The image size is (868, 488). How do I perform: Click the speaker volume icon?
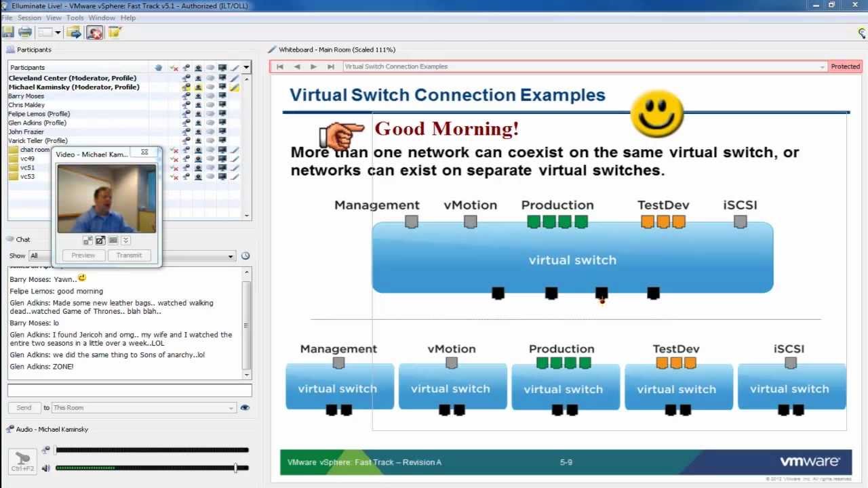45,468
